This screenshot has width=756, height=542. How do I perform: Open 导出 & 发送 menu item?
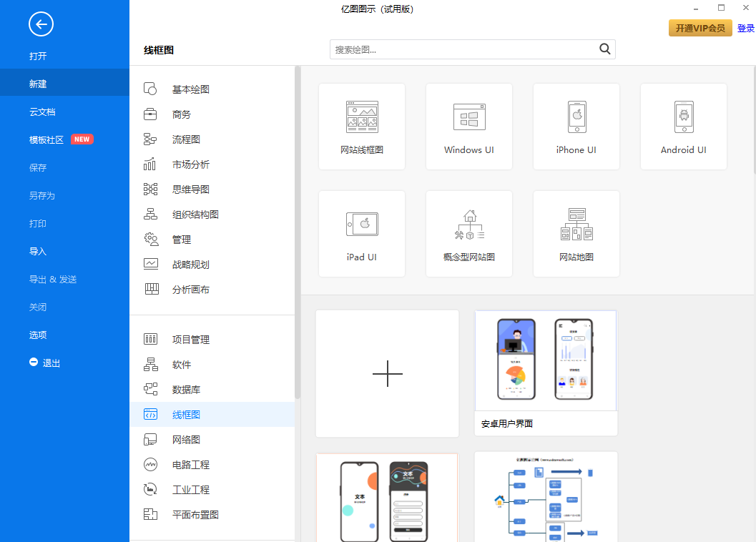pyautogui.click(x=52, y=279)
